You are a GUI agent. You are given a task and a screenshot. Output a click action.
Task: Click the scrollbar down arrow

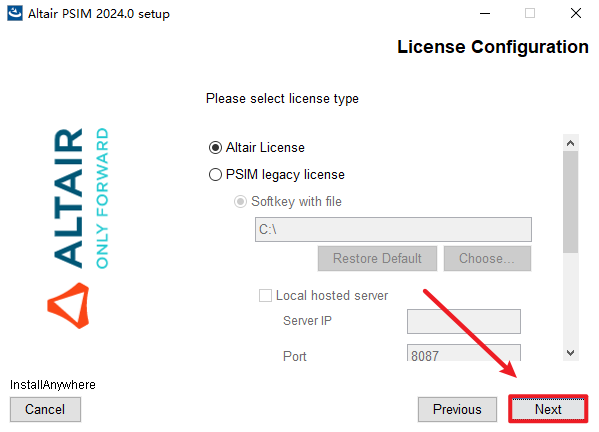(x=570, y=353)
